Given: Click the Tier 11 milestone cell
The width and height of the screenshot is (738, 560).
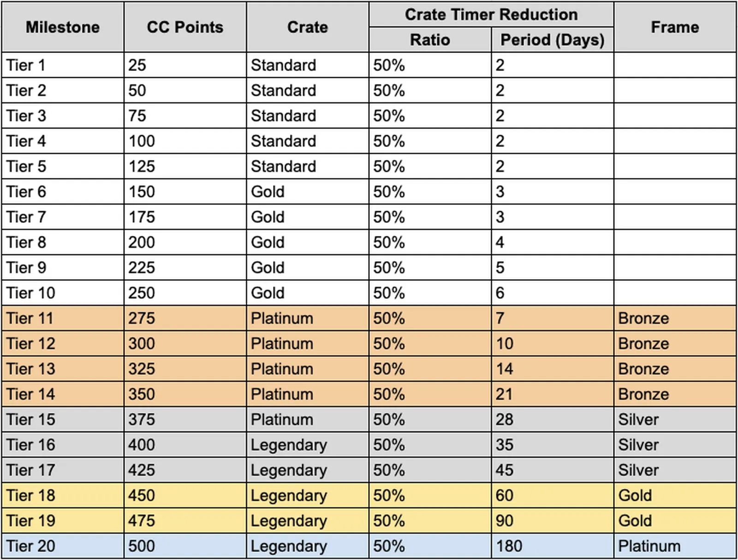Looking at the screenshot, I should coord(63,318).
